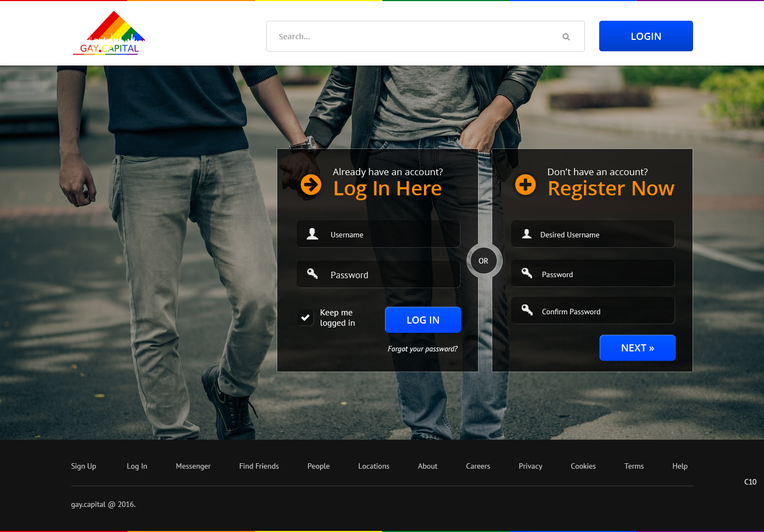Open the Forgot your password link
Screen dimensions: 764x532
click(x=422, y=349)
